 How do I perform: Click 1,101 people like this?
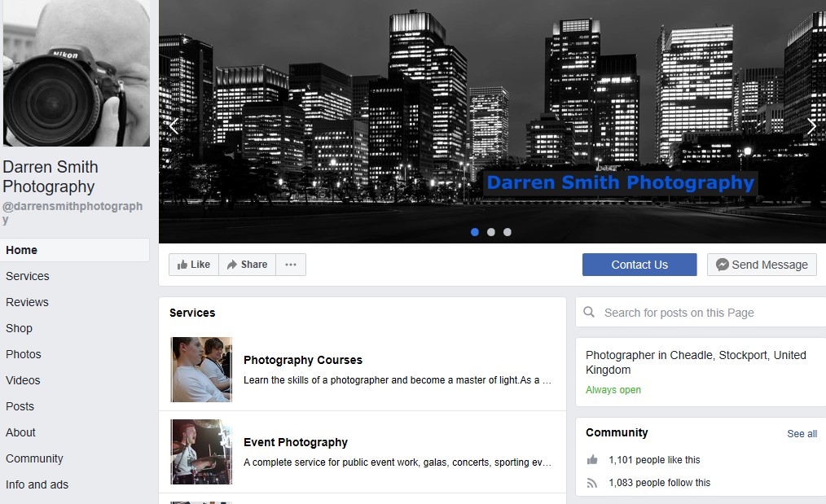[654, 460]
